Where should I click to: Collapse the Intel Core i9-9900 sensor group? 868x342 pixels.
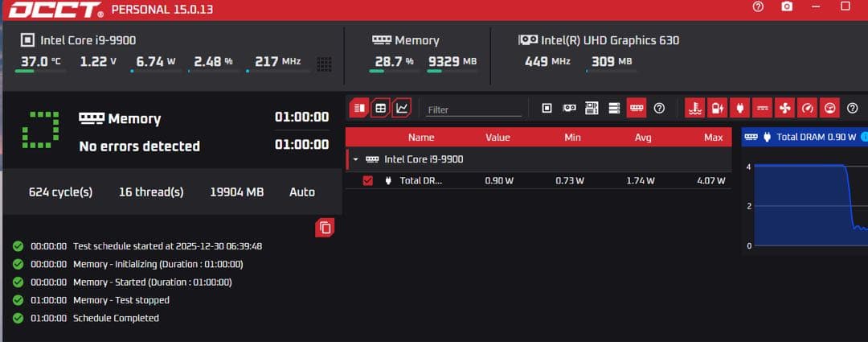point(356,159)
